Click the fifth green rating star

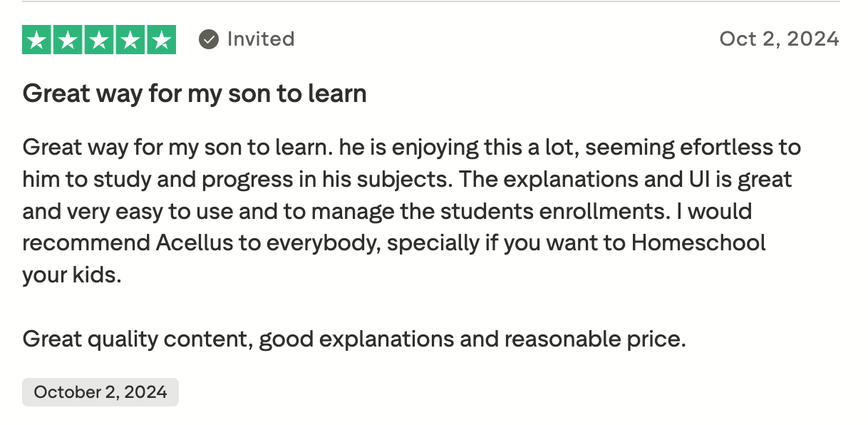(x=161, y=40)
